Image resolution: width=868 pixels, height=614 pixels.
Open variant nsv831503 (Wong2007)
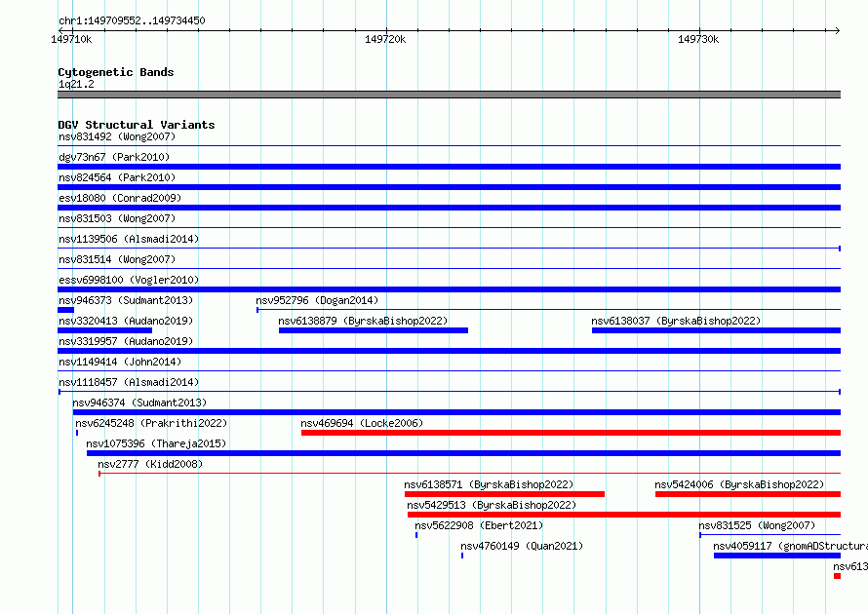(117, 218)
